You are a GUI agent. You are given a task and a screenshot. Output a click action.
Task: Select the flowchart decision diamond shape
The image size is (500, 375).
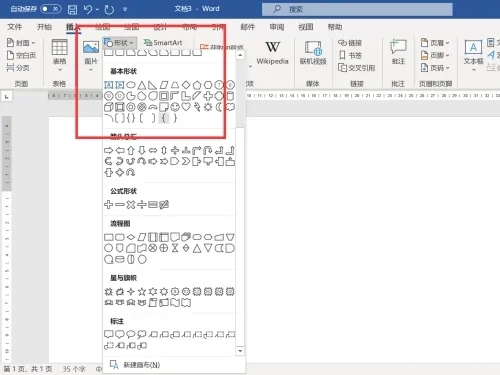(131, 237)
